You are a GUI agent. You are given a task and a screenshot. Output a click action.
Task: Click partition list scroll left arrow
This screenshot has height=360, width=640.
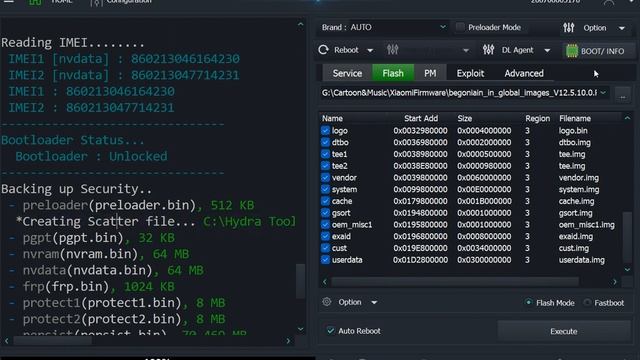click(x=325, y=282)
